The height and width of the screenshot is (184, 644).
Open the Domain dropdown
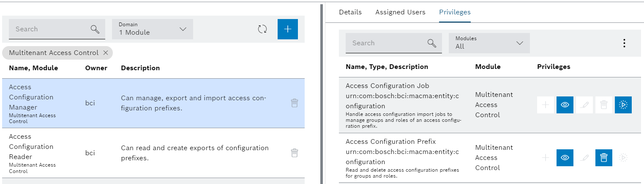coord(152,29)
